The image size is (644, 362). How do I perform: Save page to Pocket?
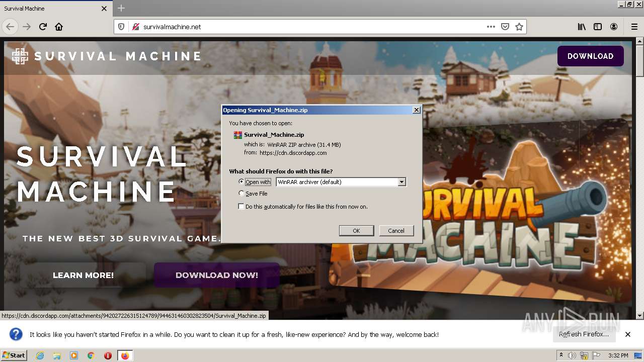505,27
